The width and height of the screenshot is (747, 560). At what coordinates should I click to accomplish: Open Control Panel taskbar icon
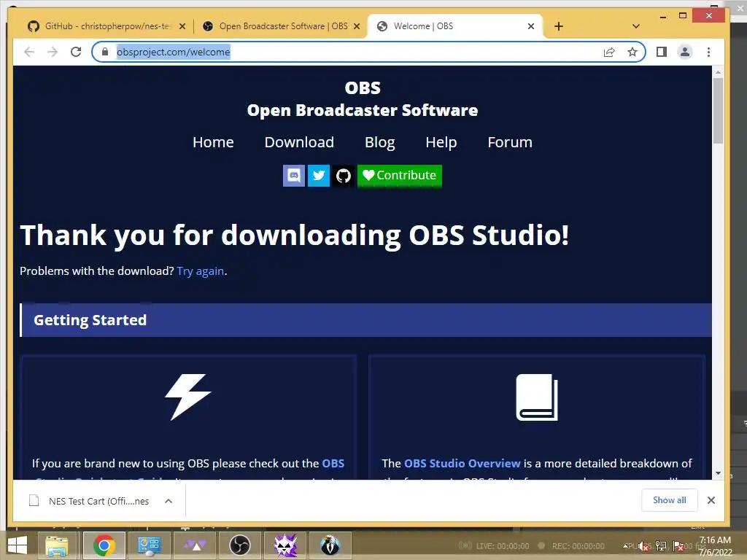coord(149,545)
